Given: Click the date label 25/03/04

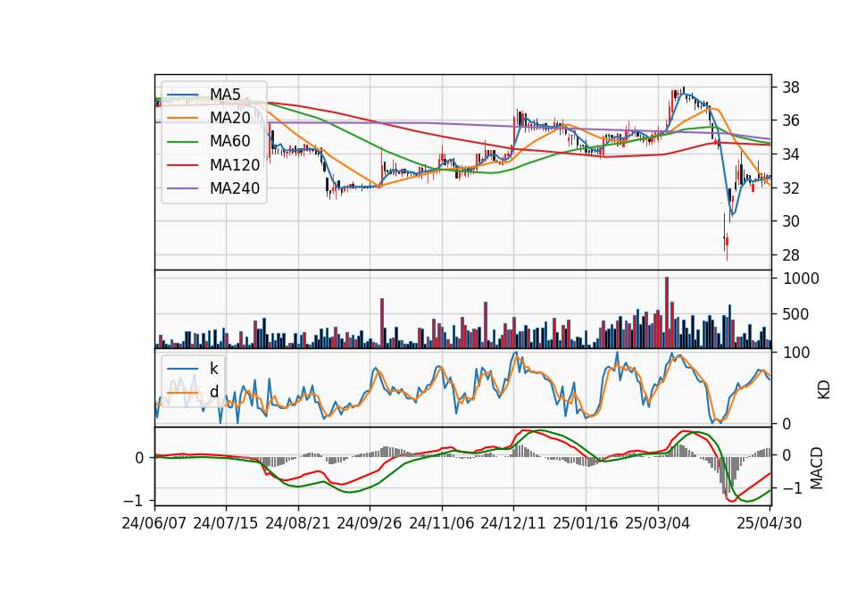Looking at the screenshot, I should point(658,523).
